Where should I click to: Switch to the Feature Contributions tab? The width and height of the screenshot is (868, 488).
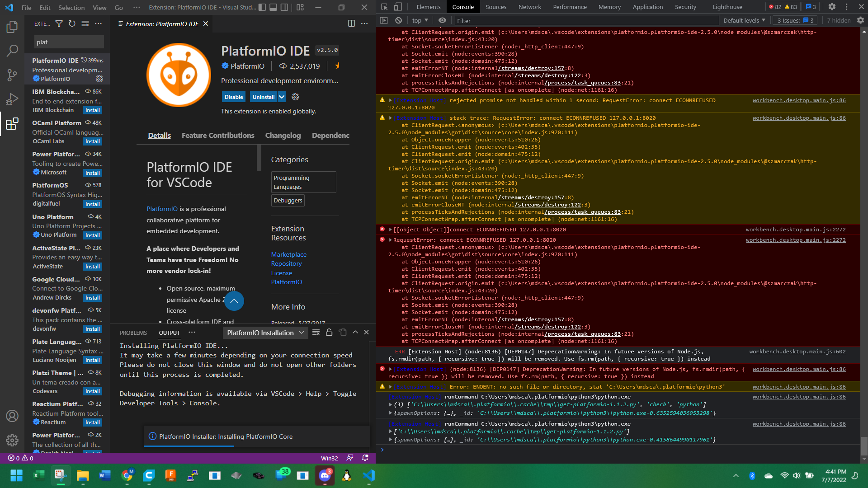tap(218, 135)
